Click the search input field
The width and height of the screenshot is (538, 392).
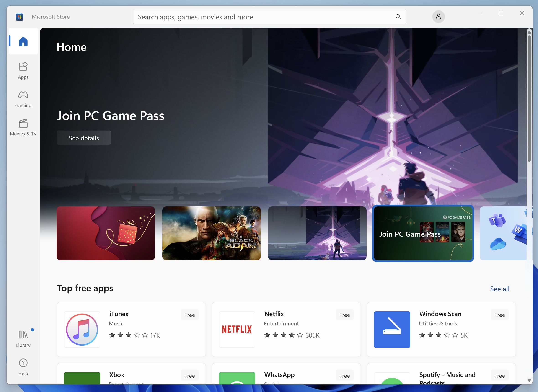[x=261, y=17]
